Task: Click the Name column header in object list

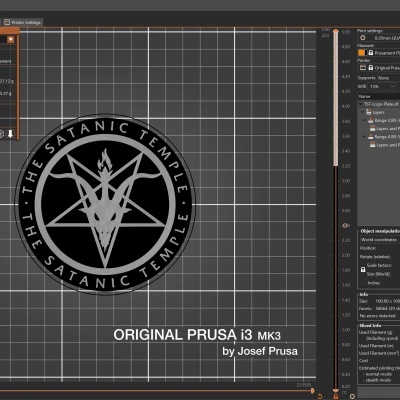Action: pos(379,96)
